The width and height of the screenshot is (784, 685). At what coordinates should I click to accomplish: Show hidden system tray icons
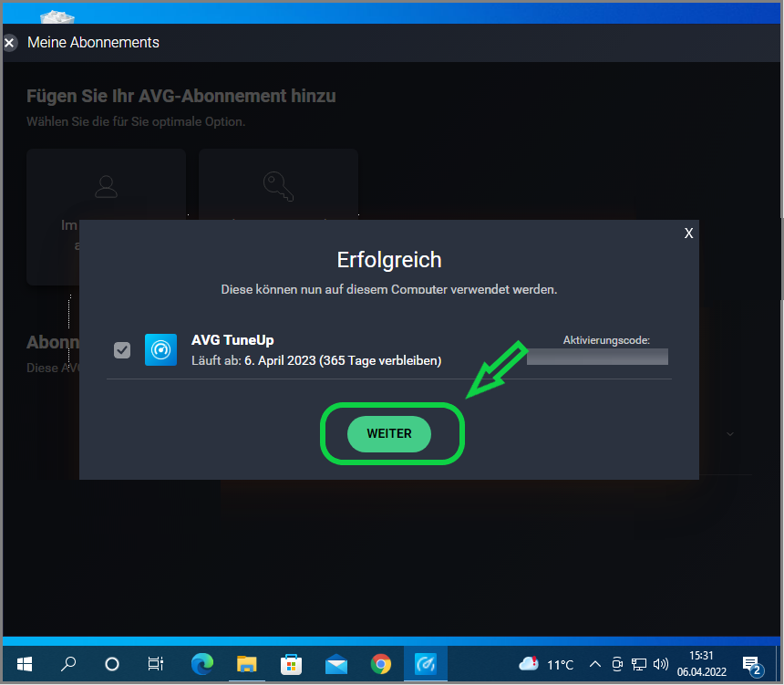point(595,665)
